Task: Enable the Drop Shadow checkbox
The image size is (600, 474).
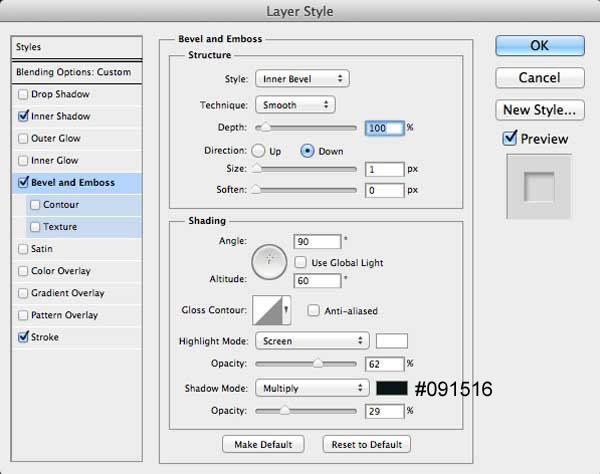Action: (23, 94)
